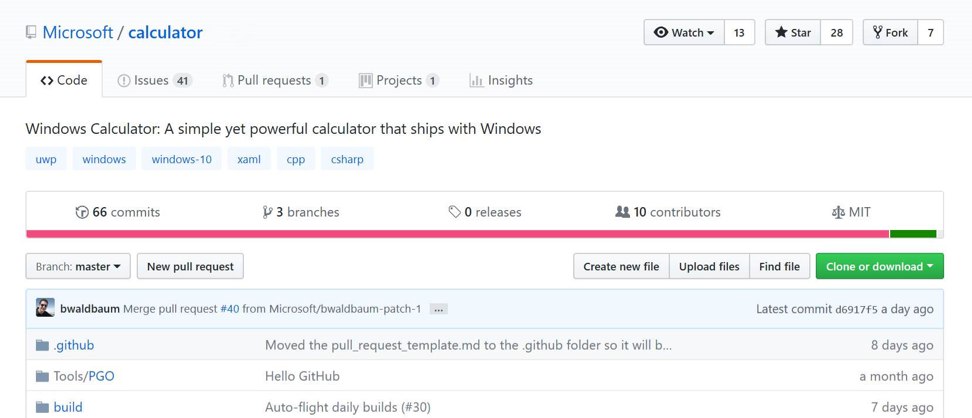Click the build folder icon
Image resolution: width=972 pixels, height=418 pixels.
tap(42, 407)
